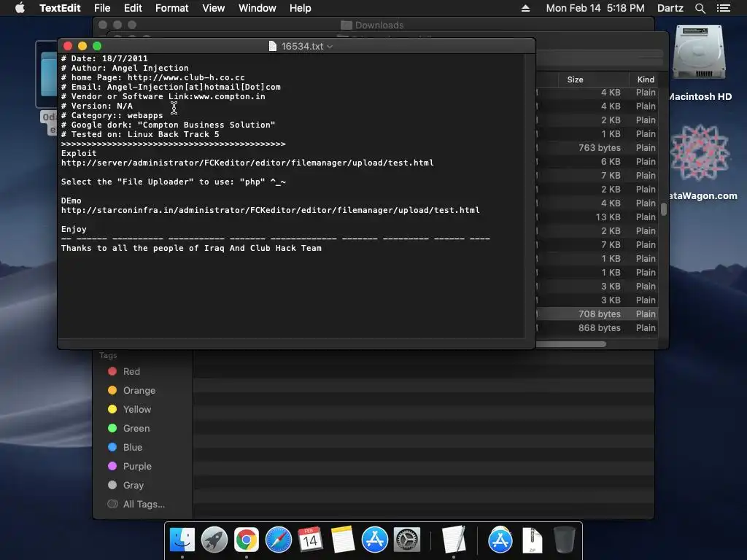Click the 'Thanks to all the people' line

[191, 248]
